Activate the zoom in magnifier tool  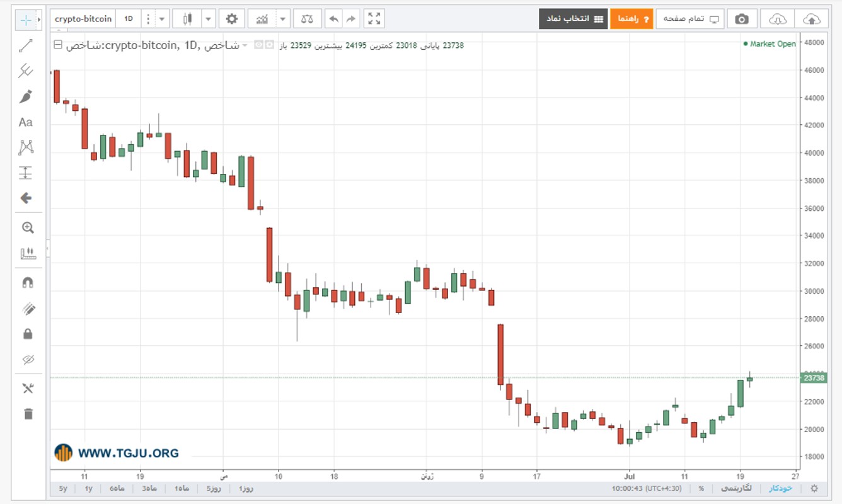28,228
